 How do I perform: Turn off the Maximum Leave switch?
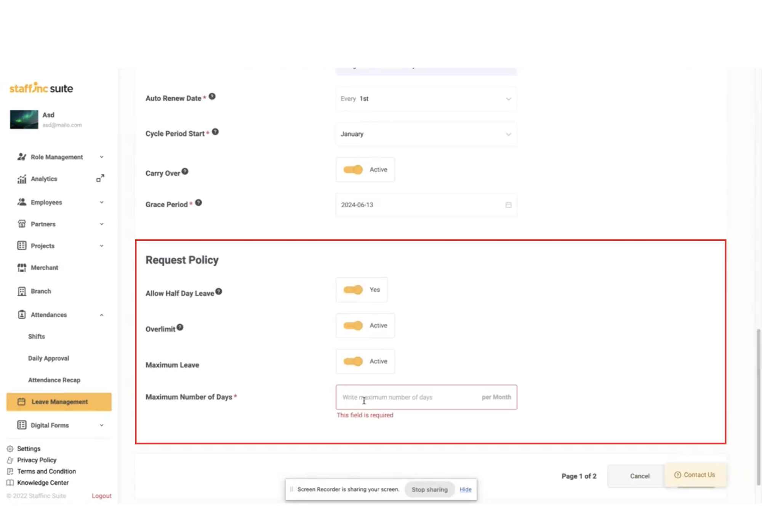pyautogui.click(x=353, y=361)
